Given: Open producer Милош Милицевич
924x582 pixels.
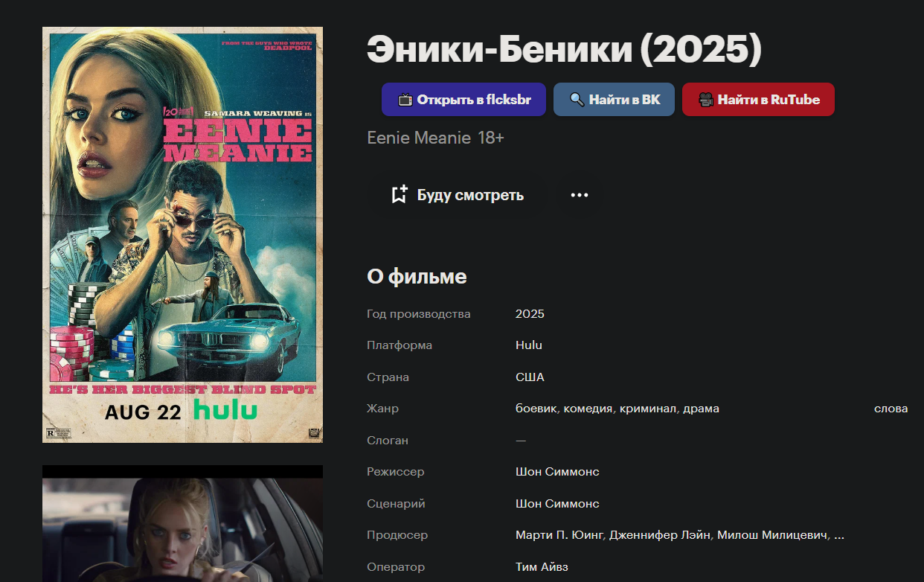Looking at the screenshot, I should point(772,535).
